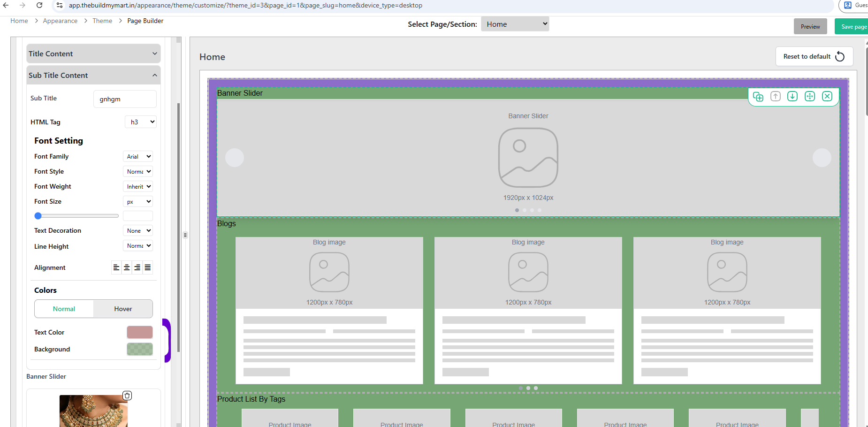
Task: Open the HTML Tag dropdown
Action: [141, 122]
